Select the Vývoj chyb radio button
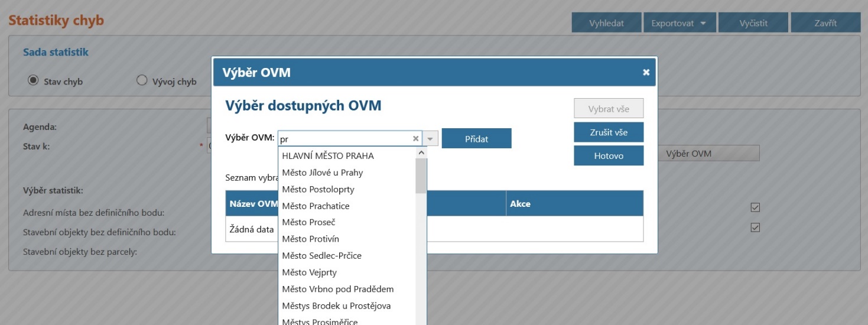868x325 pixels. 142,80
